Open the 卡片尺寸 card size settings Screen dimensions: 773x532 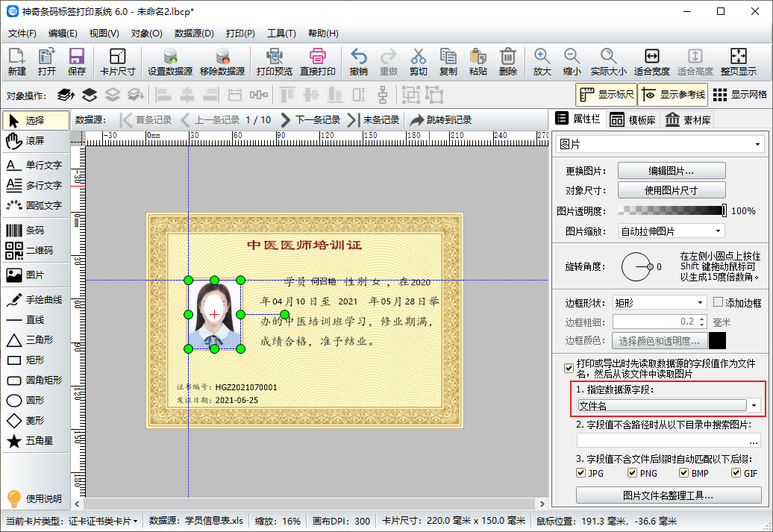point(117,62)
